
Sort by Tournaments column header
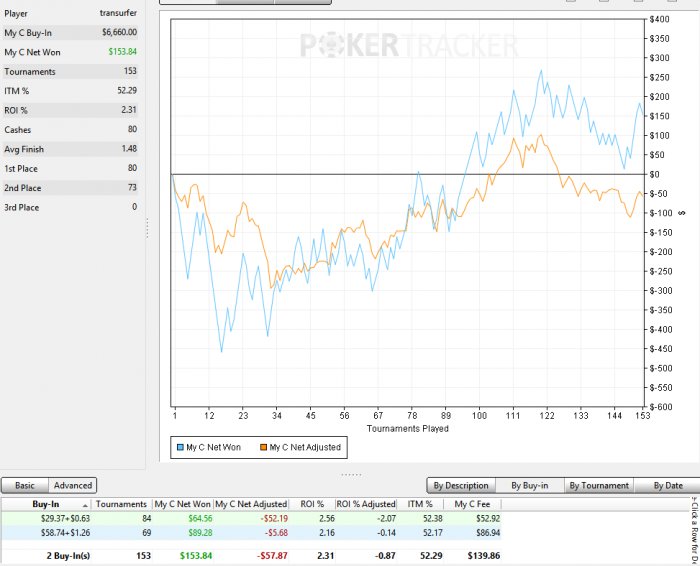[121, 504]
